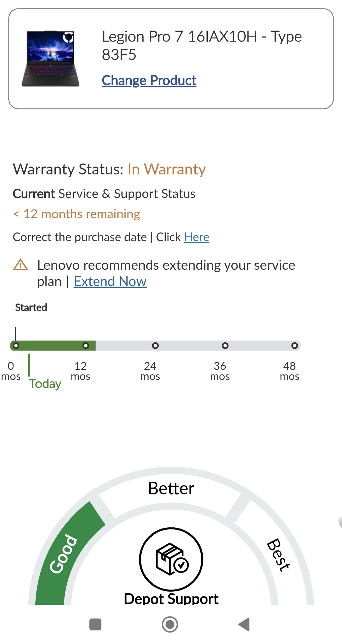Click Here to correct the purchase date
The image size is (342, 644).
point(197,237)
